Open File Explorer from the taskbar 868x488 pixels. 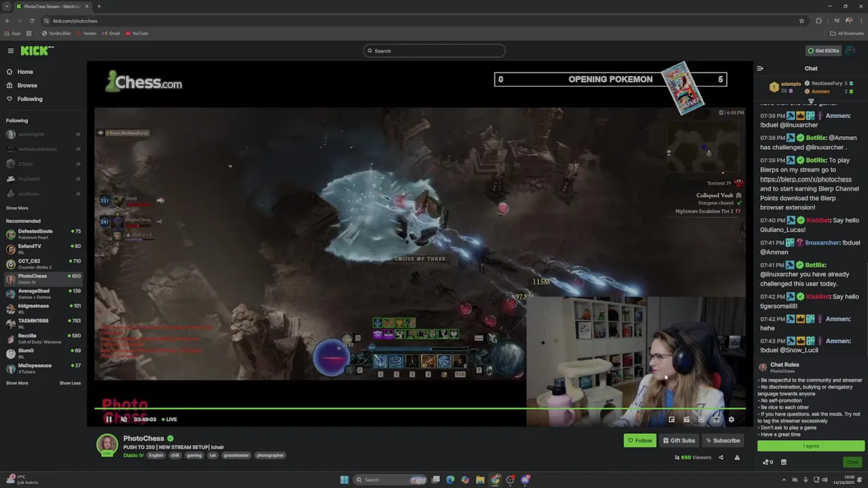click(480, 480)
